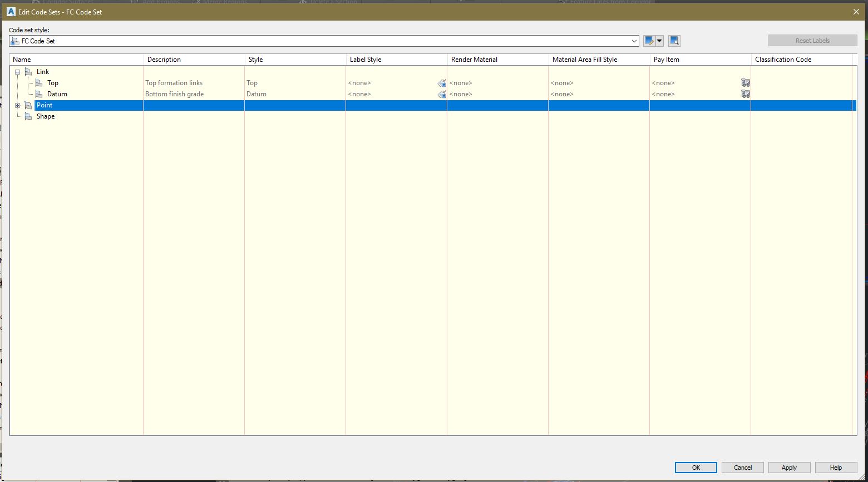Click the OK button
The image size is (868, 482).
click(696, 468)
